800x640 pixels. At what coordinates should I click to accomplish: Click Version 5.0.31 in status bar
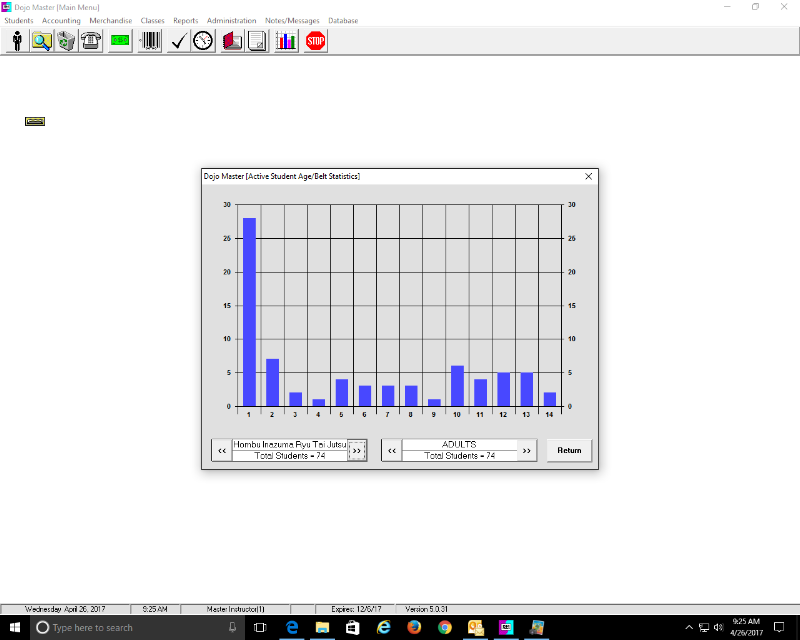coord(427,609)
